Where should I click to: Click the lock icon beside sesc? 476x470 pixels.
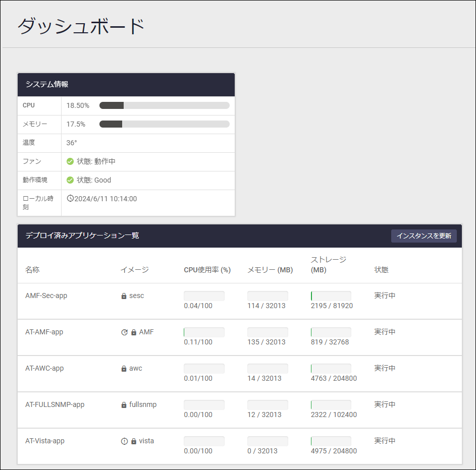124,296
